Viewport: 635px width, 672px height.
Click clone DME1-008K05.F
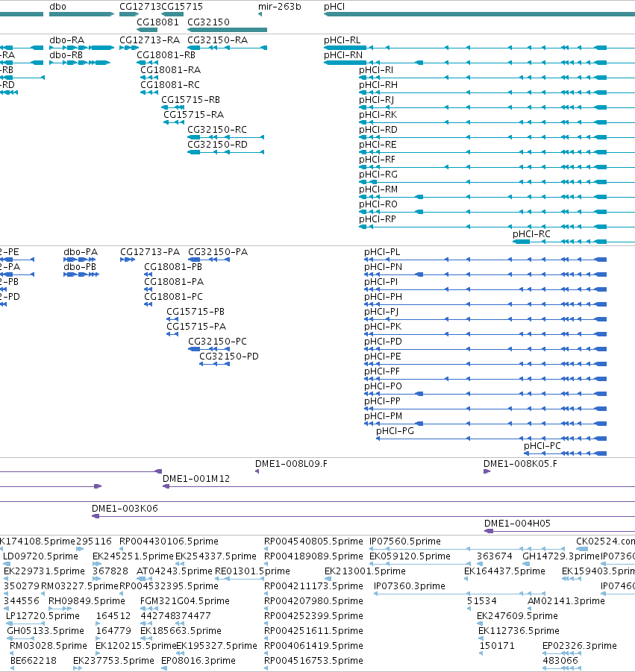(520, 464)
